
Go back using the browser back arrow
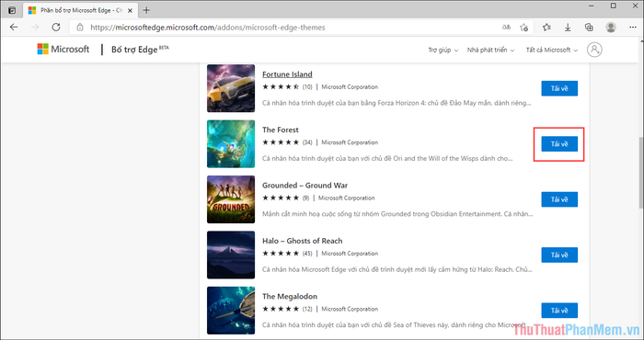click(14, 28)
